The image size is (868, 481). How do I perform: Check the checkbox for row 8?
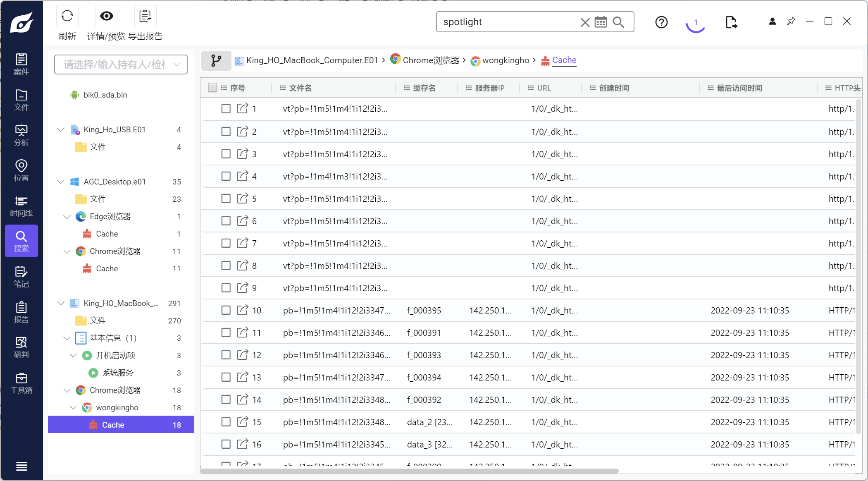pos(226,266)
